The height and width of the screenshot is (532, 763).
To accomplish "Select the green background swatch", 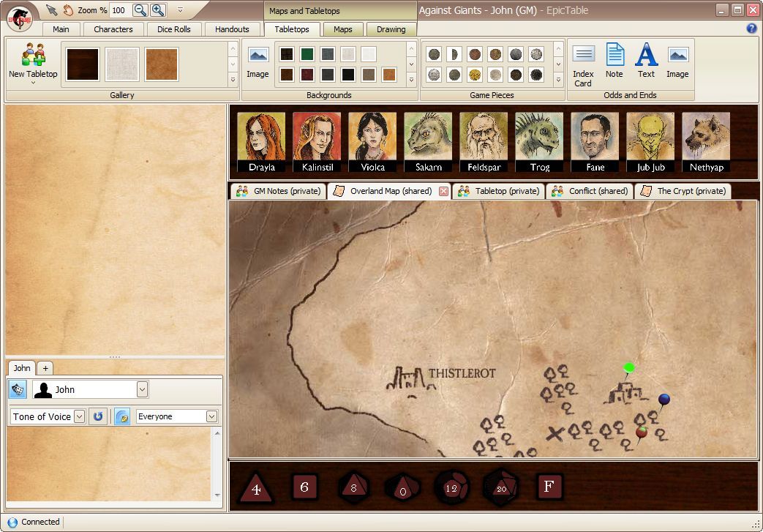I will (307, 53).
